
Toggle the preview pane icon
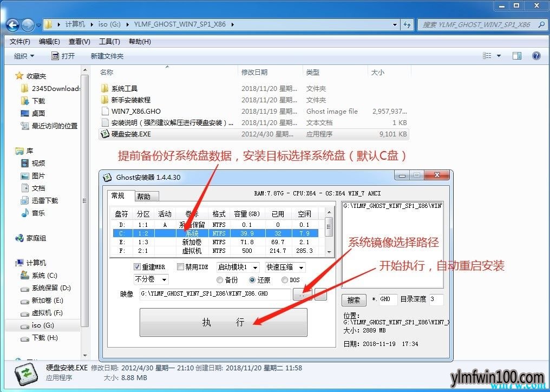[x=516, y=56]
